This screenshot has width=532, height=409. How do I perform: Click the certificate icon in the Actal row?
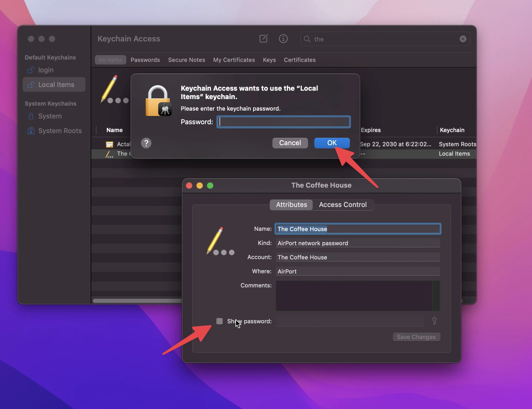pyautogui.click(x=109, y=144)
